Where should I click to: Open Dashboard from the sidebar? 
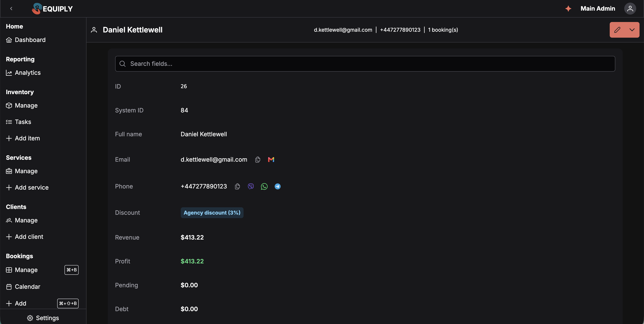point(26,40)
